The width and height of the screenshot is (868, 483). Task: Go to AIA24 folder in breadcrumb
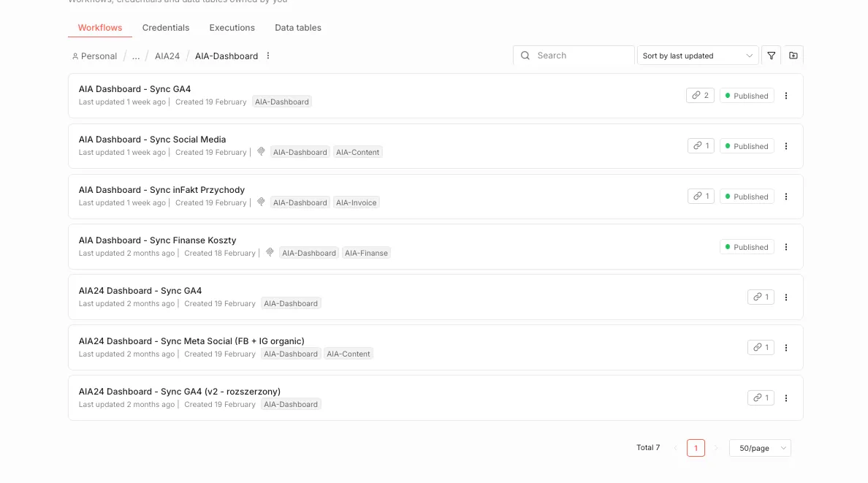click(x=167, y=56)
